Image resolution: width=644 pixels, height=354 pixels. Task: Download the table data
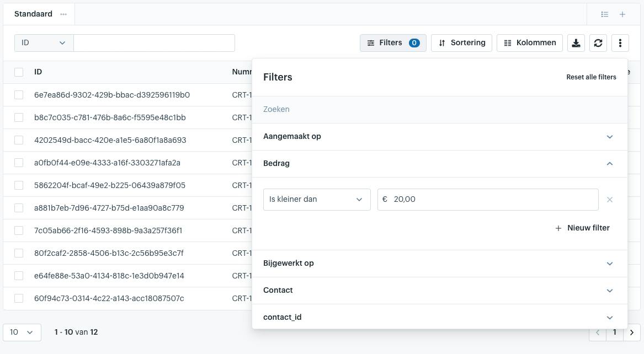pos(576,43)
